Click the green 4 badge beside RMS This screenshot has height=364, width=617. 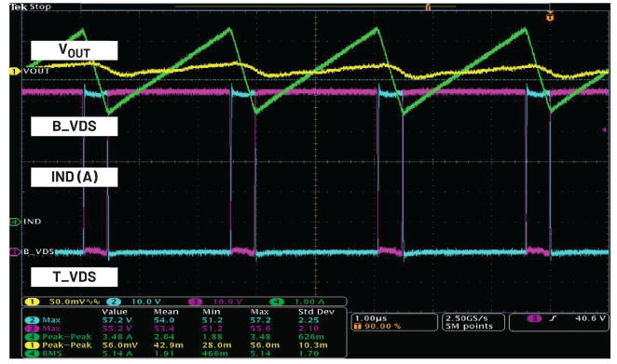click(x=33, y=354)
